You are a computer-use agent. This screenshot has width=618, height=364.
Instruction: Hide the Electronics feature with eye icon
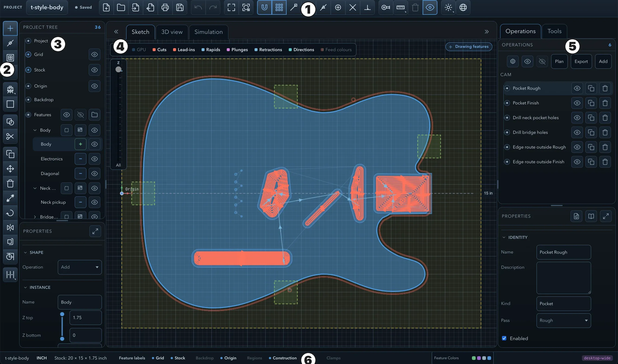pyautogui.click(x=95, y=159)
